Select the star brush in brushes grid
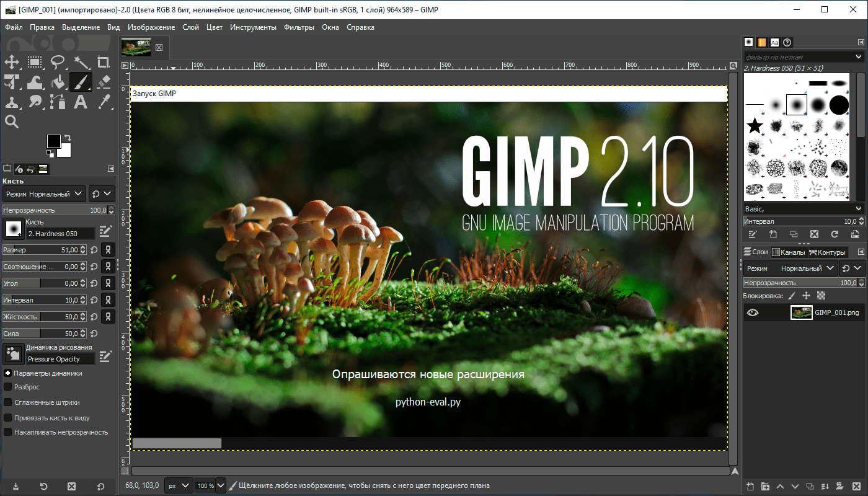Viewport: 868px width, 496px height. coord(755,126)
